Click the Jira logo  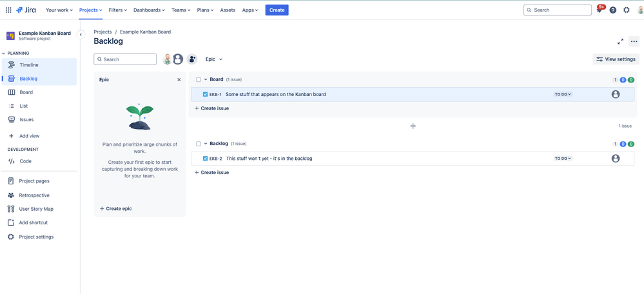pos(26,10)
